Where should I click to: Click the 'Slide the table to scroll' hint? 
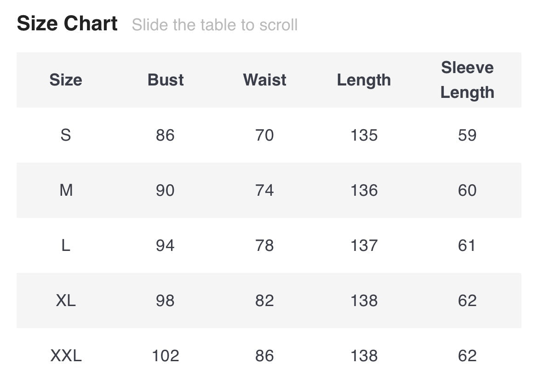214,25
